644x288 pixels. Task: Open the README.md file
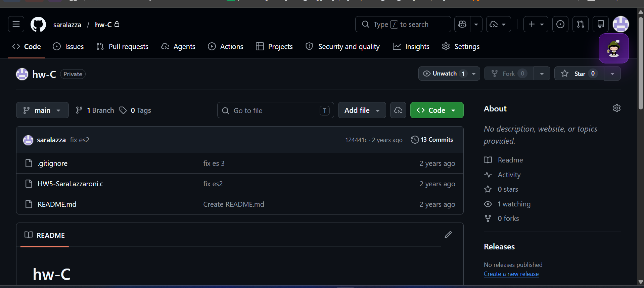tap(57, 204)
